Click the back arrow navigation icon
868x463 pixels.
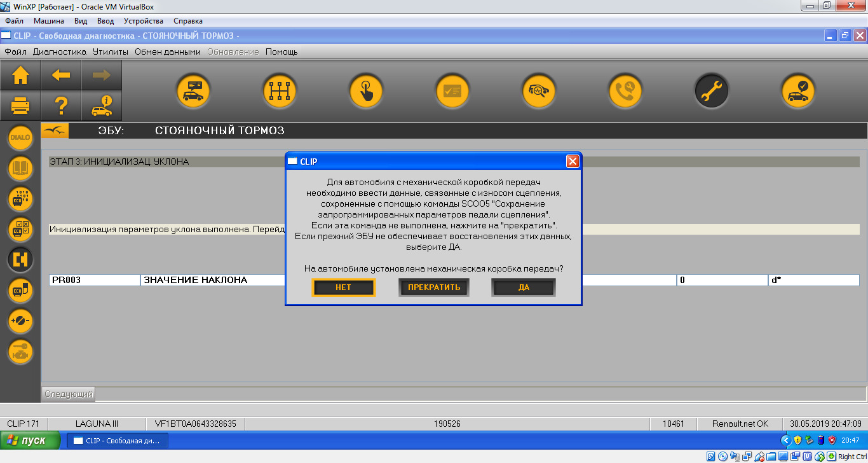click(61, 76)
